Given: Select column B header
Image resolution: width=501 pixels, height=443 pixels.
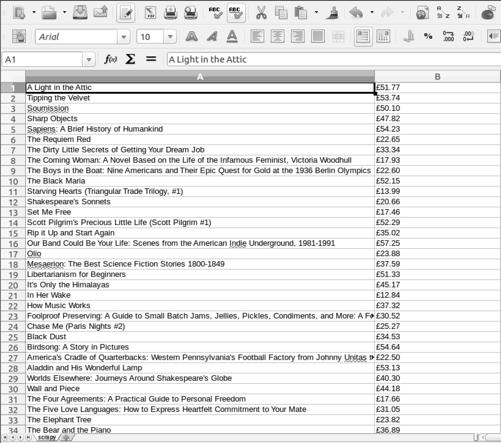Looking at the screenshot, I should tap(437, 77).
